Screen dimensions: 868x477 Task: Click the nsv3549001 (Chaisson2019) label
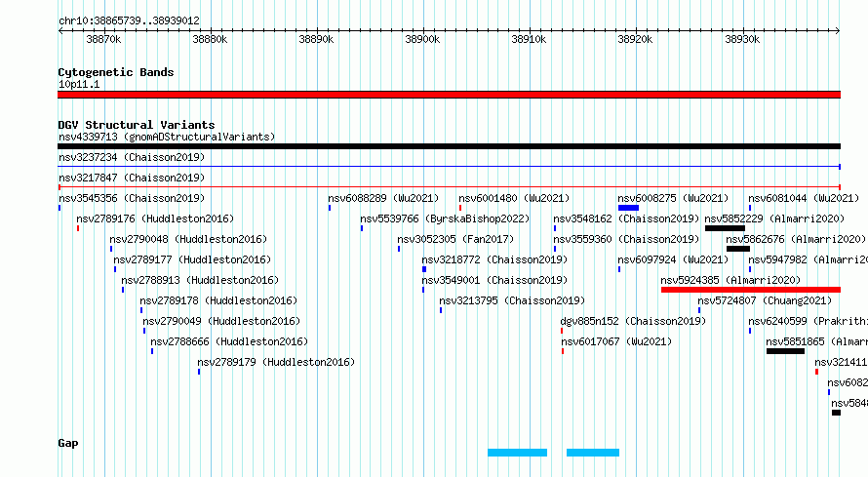[x=494, y=280]
